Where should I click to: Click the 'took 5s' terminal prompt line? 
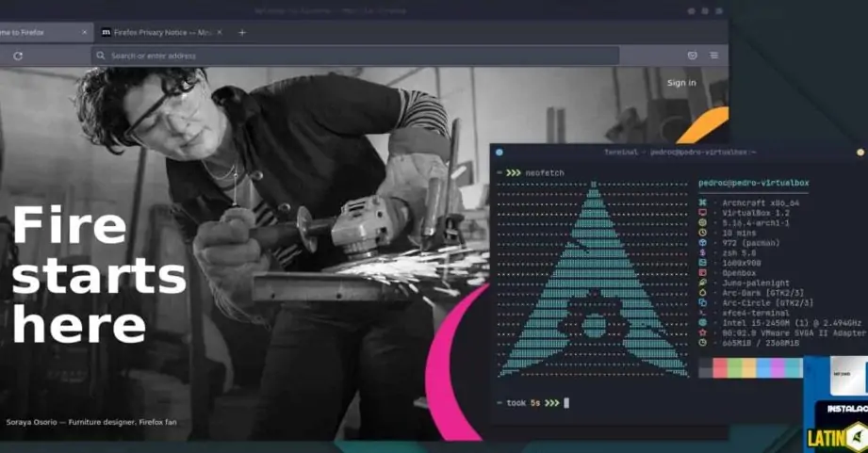click(532, 403)
